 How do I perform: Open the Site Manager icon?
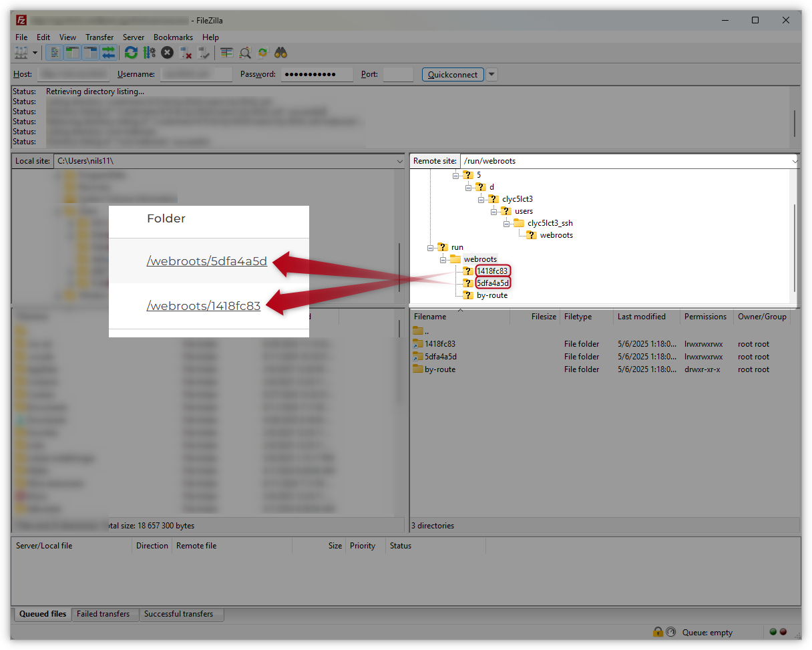click(x=21, y=53)
